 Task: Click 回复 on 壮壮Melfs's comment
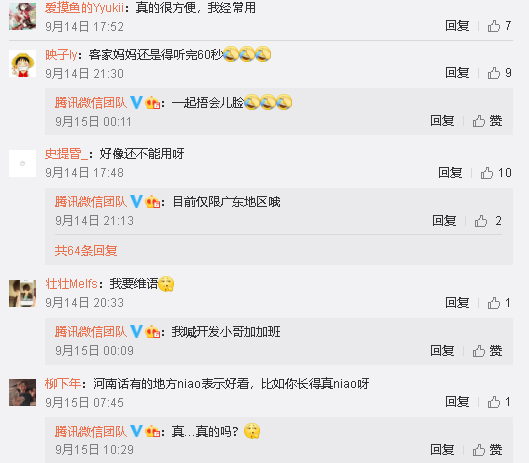click(x=457, y=303)
